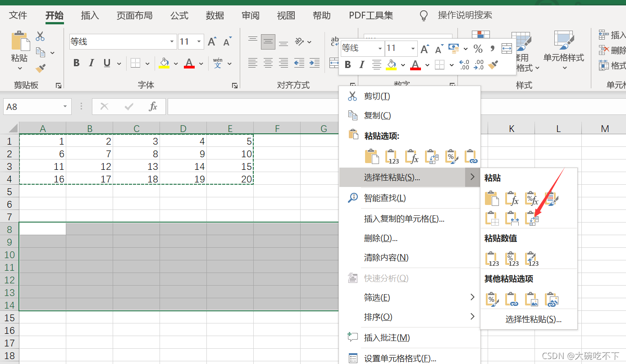
Task: Click the transpose paste icon in the paste submenu
Action: [x=532, y=218]
